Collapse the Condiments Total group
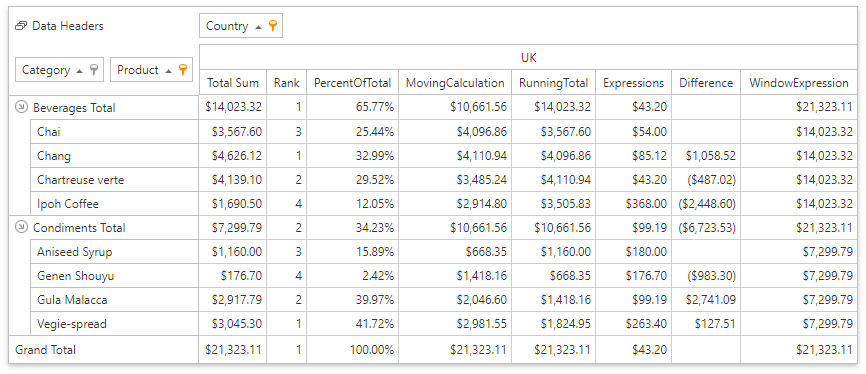The image size is (866, 374). point(21,227)
